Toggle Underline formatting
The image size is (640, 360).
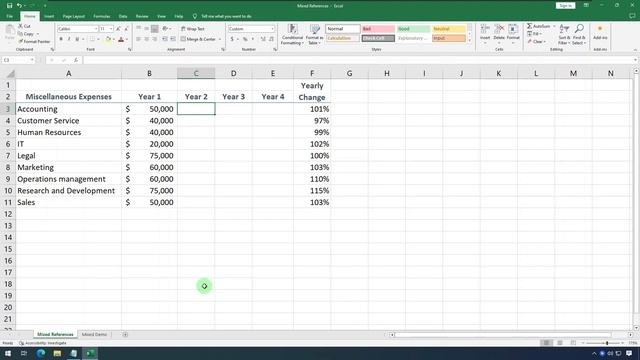[77, 39]
